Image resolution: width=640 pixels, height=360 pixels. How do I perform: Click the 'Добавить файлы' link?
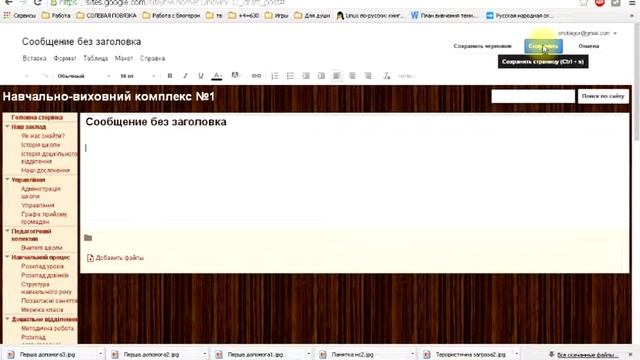click(x=120, y=258)
